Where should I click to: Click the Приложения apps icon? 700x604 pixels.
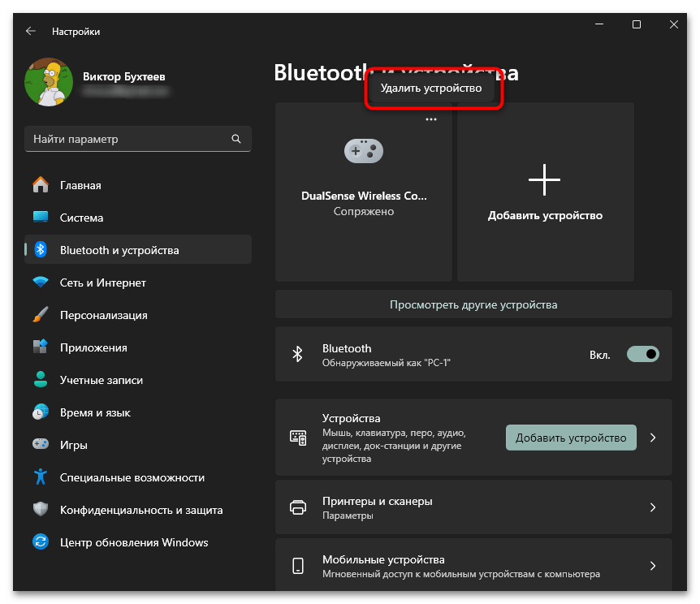point(41,347)
